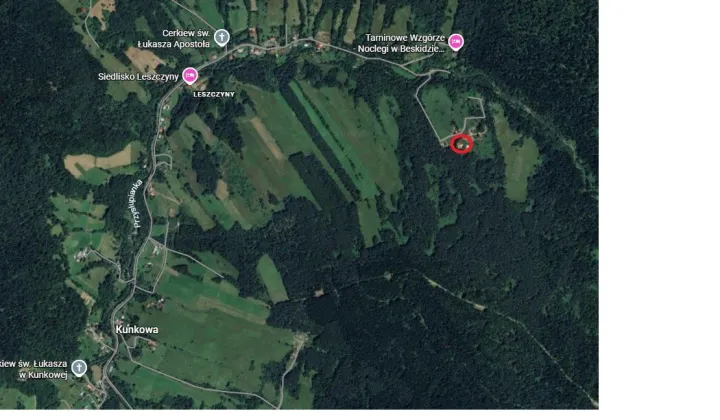This screenshot has height=420, width=720.
Task: Click the LESZCZYNY locality label
Action: 214,94
